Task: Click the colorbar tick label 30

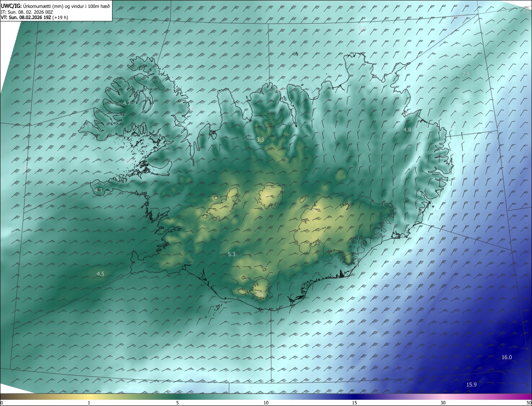Action: (443, 403)
